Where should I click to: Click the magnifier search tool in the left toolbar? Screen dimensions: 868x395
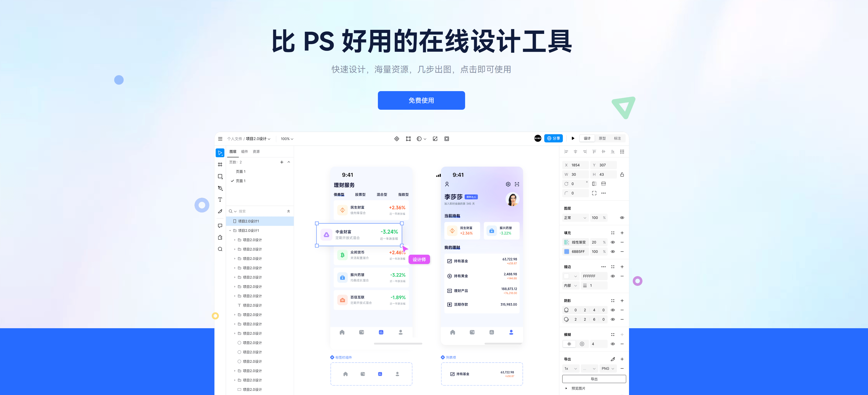coord(220,249)
